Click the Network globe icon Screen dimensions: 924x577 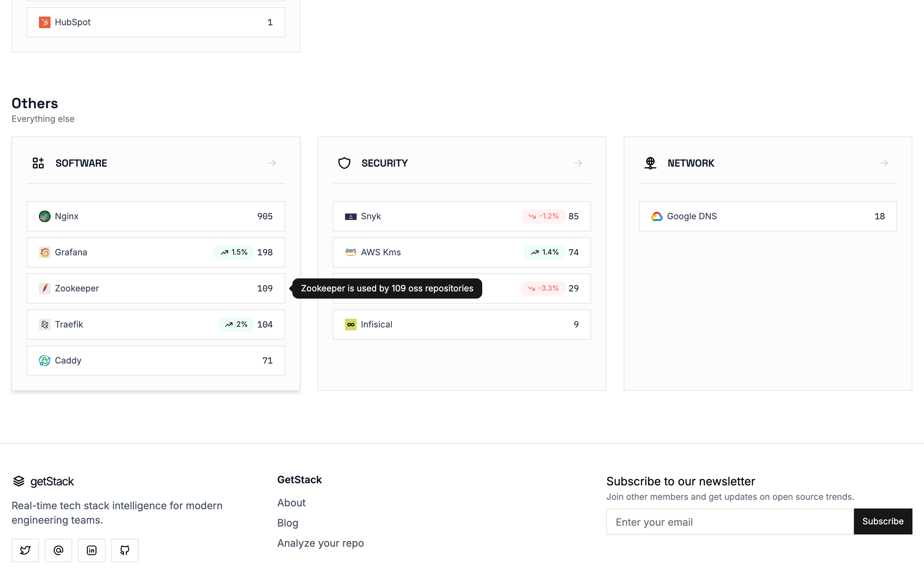pyautogui.click(x=650, y=163)
